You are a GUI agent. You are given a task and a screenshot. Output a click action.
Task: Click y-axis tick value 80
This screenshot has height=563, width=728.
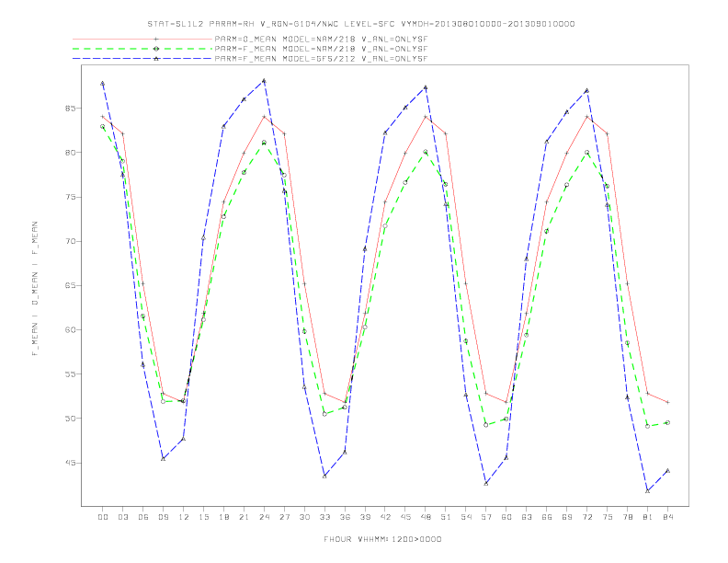[70, 153]
